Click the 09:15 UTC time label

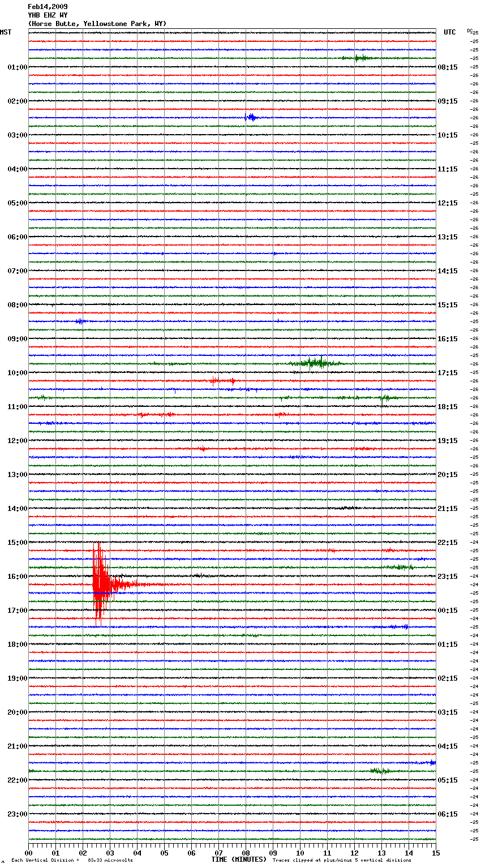448,101
